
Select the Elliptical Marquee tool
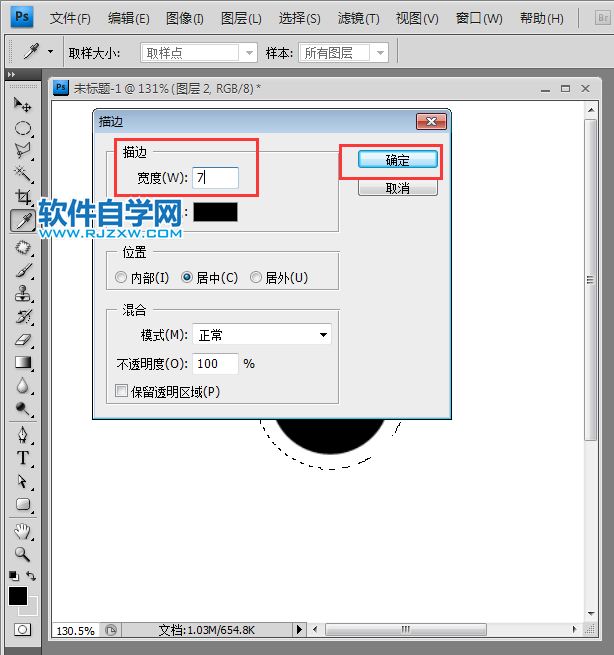23,128
